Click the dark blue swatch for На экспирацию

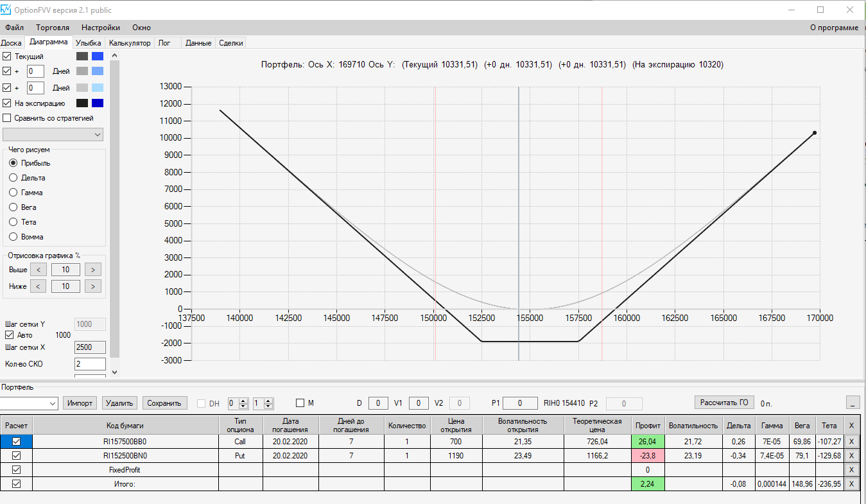(x=98, y=103)
